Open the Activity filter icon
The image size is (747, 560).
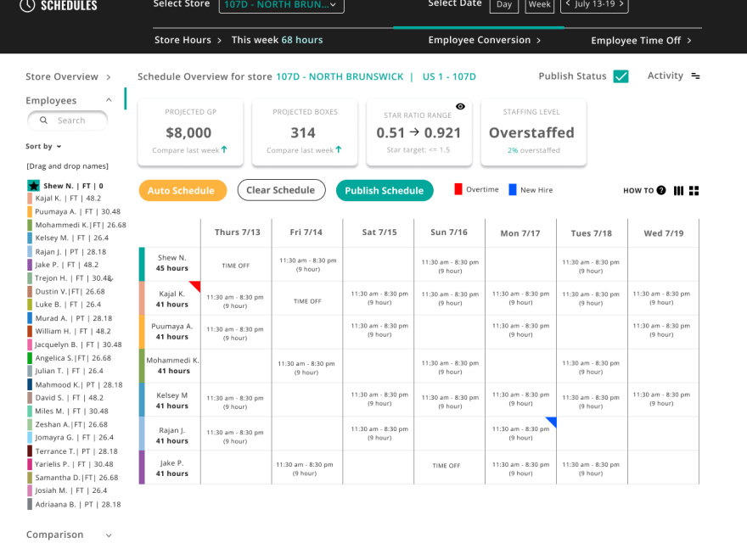[695, 76]
